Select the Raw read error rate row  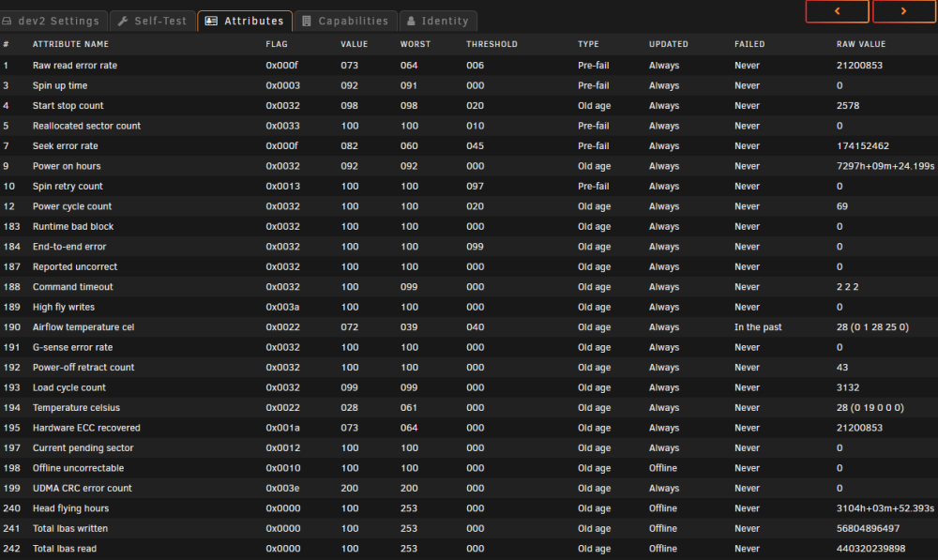click(469, 66)
